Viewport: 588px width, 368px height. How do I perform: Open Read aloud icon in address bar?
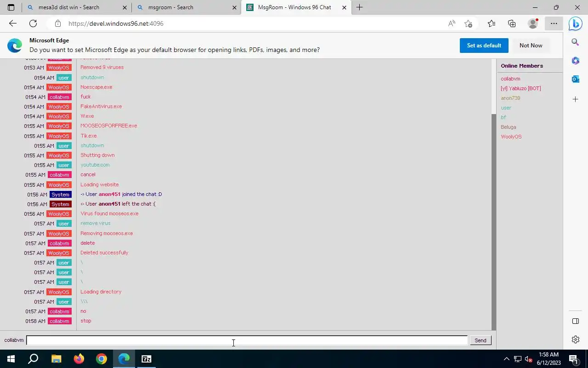click(x=452, y=23)
